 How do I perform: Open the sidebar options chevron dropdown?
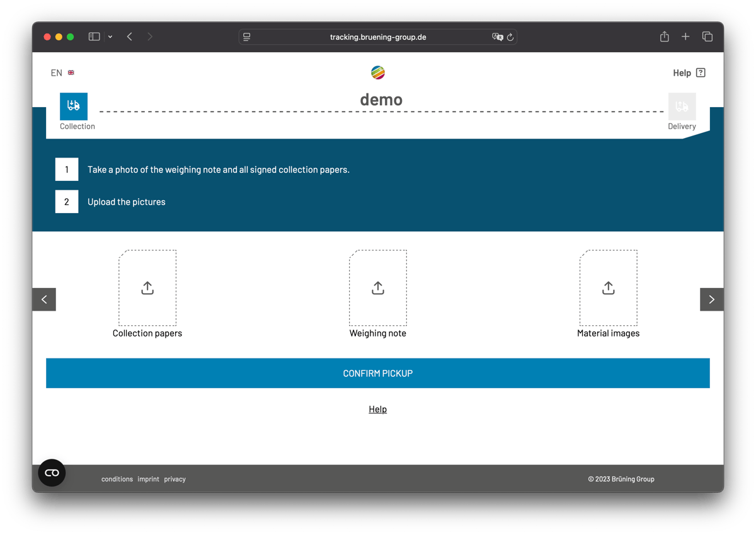pyautogui.click(x=110, y=37)
